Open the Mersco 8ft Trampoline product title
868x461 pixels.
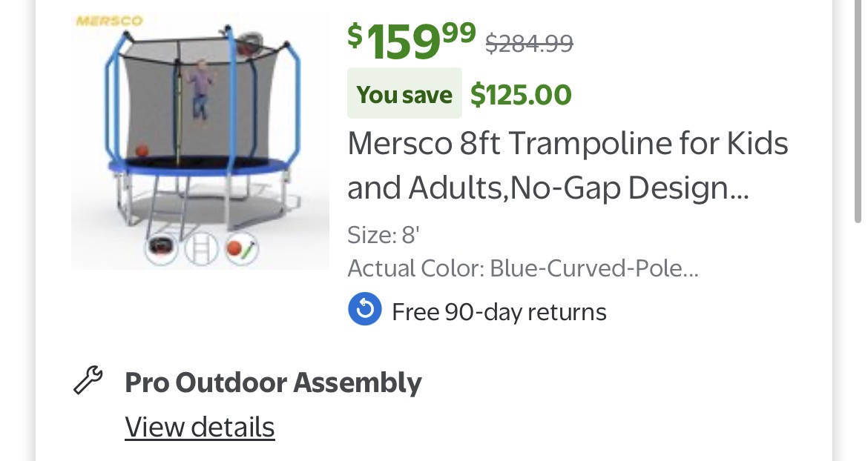[x=568, y=165]
